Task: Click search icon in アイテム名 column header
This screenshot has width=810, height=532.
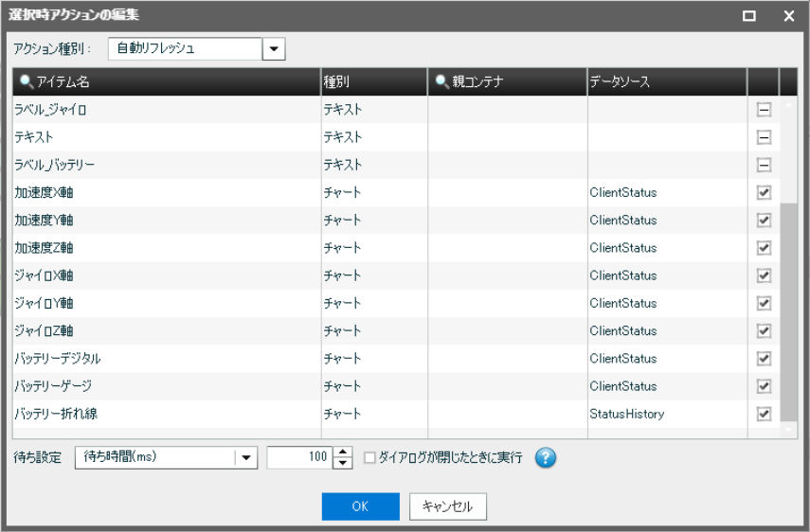Action: (23, 82)
